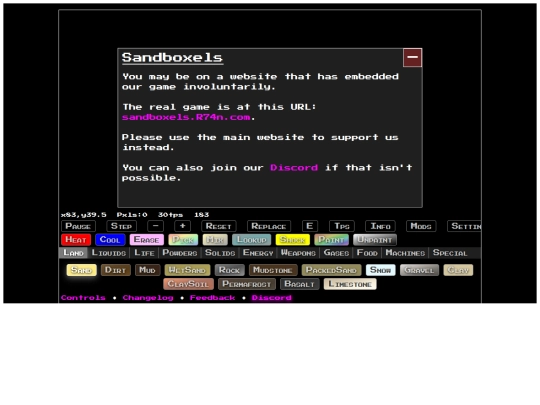Select the ClaySoil element
Viewport: 540px width, 405px height.
coord(188,284)
